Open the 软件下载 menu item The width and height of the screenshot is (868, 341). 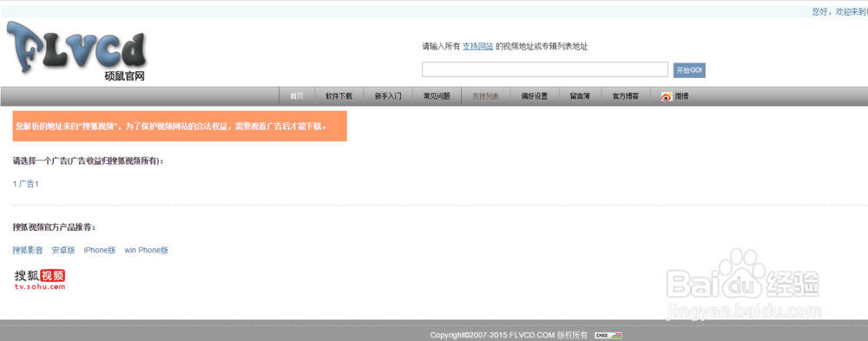point(339,96)
